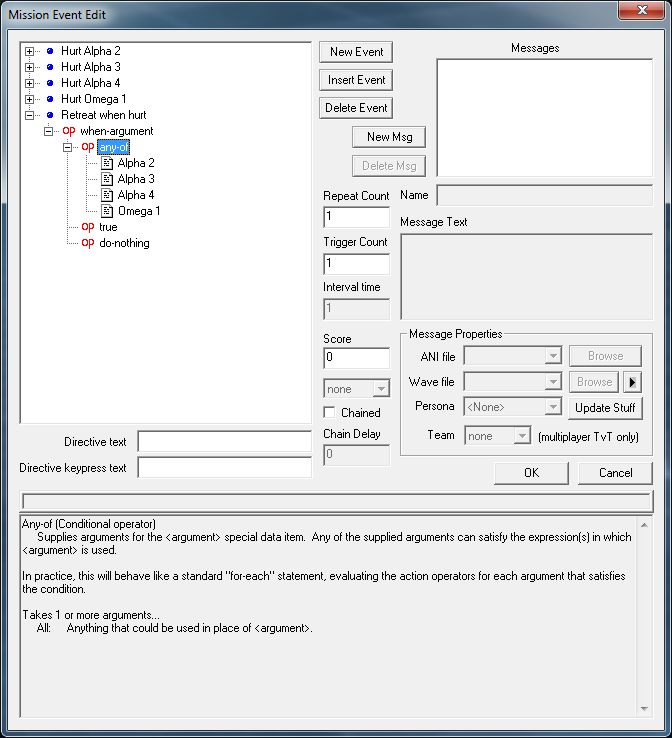
Task: Click the red OP icon beside do-nothing
Action: tap(88, 243)
